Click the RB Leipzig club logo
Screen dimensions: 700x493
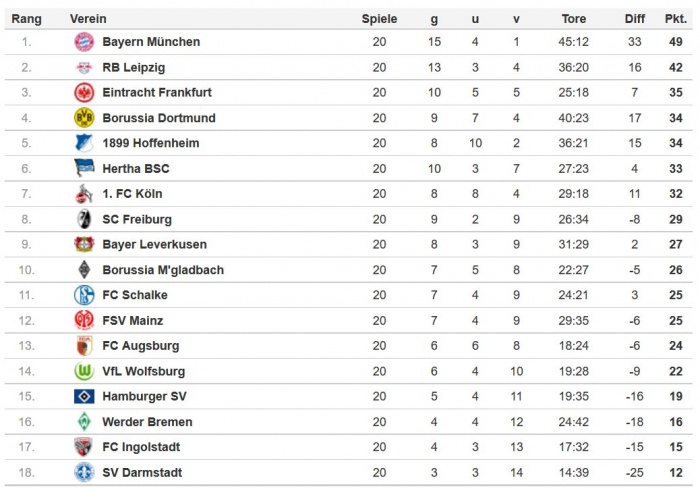pyautogui.click(x=83, y=67)
